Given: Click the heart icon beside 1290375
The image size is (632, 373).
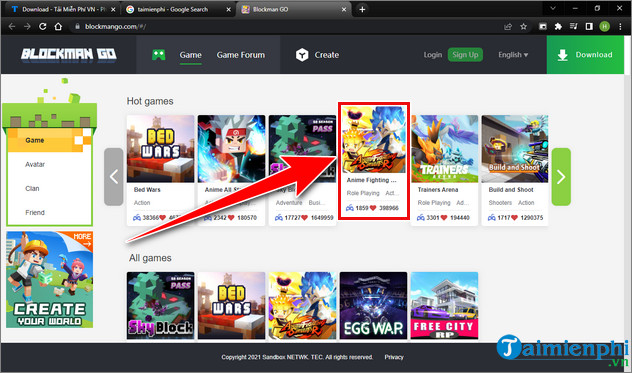Looking at the screenshot, I should point(514,218).
